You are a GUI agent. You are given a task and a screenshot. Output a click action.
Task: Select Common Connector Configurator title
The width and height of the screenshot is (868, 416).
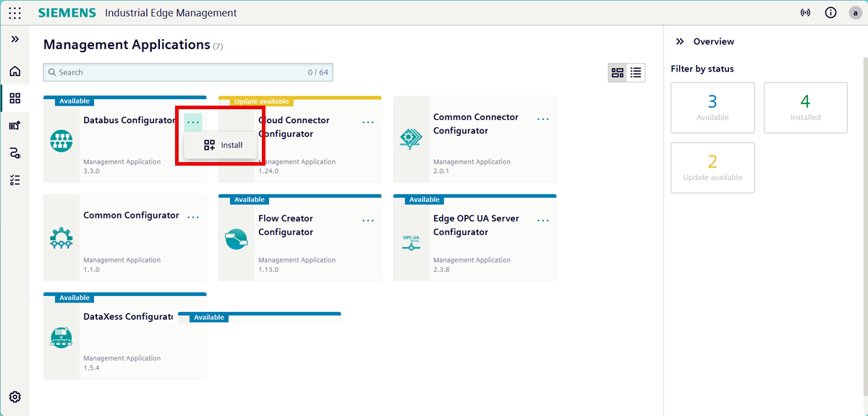point(476,124)
